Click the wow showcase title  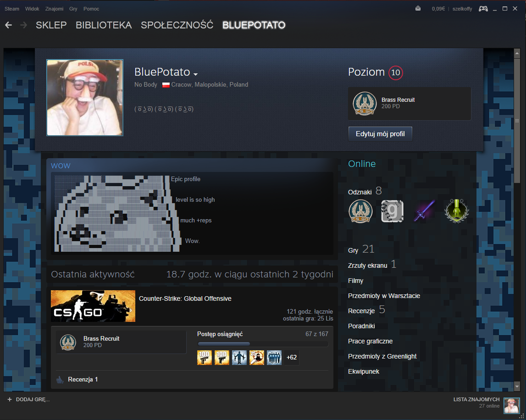pos(61,166)
